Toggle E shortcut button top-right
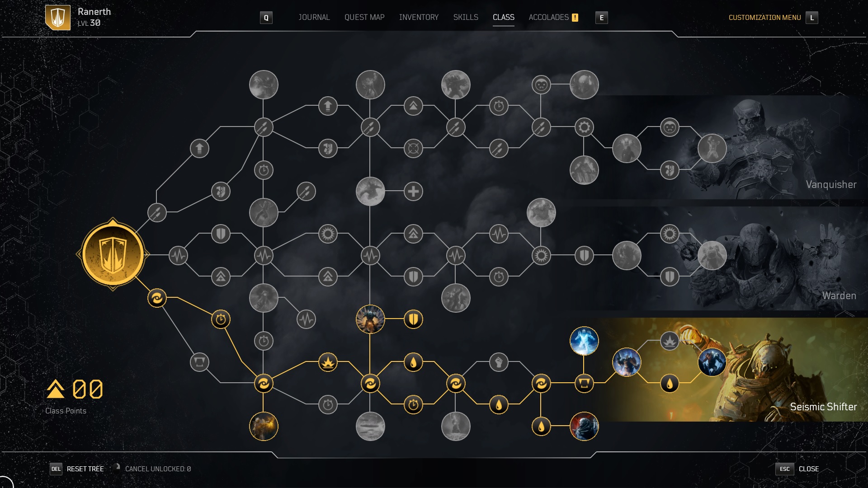The width and height of the screenshot is (868, 488). pyautogui.click(x=602, y=17)
